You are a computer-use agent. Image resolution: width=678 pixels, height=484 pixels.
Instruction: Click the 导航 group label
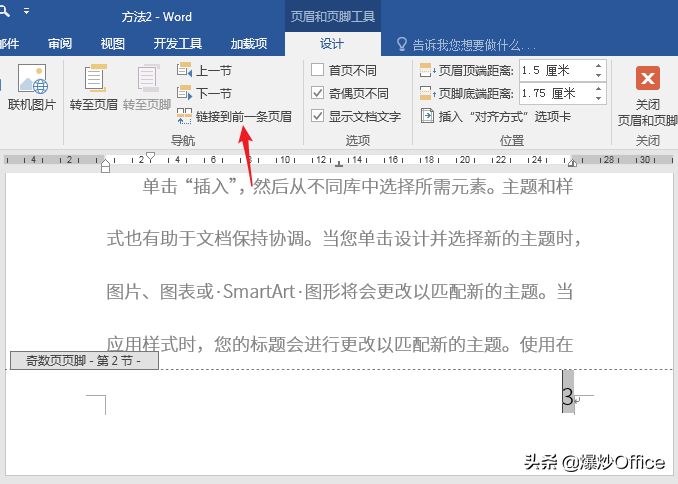[183, 140]
